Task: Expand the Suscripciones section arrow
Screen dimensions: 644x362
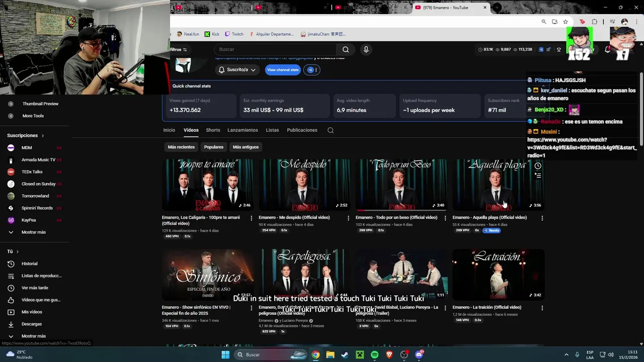Action: pyautogui.click(x=43, y=136)
